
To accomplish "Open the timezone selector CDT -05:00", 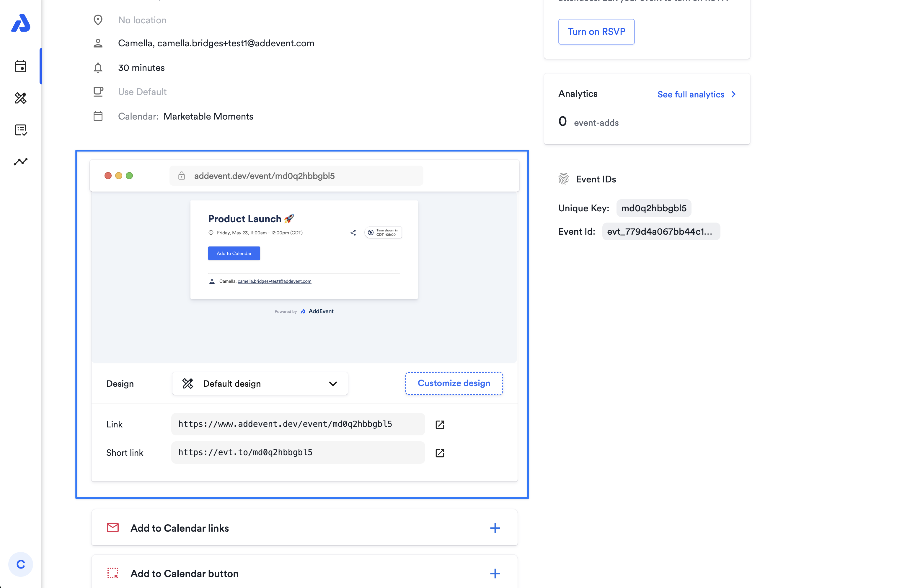I will (x=383, y=233).
